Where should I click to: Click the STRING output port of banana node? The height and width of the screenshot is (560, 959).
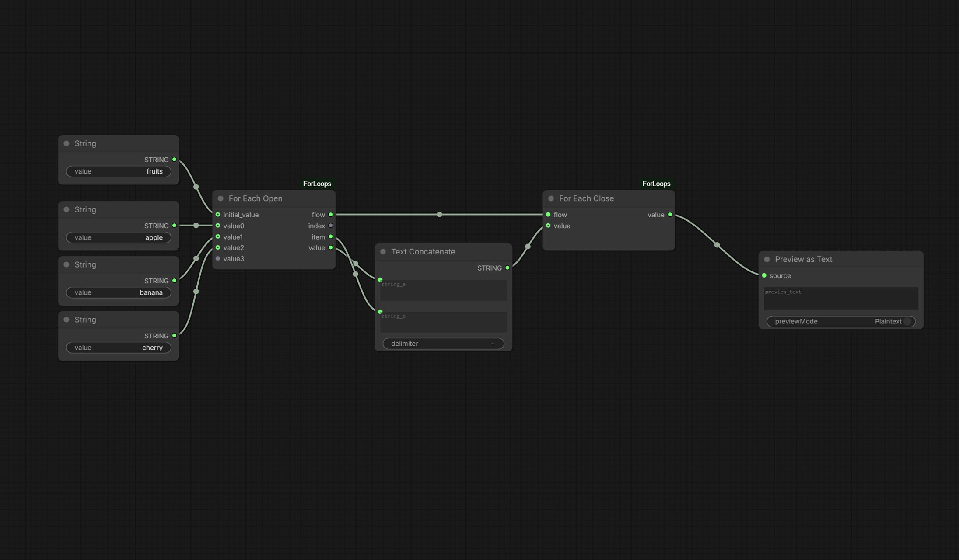click(x=175, y=281)
